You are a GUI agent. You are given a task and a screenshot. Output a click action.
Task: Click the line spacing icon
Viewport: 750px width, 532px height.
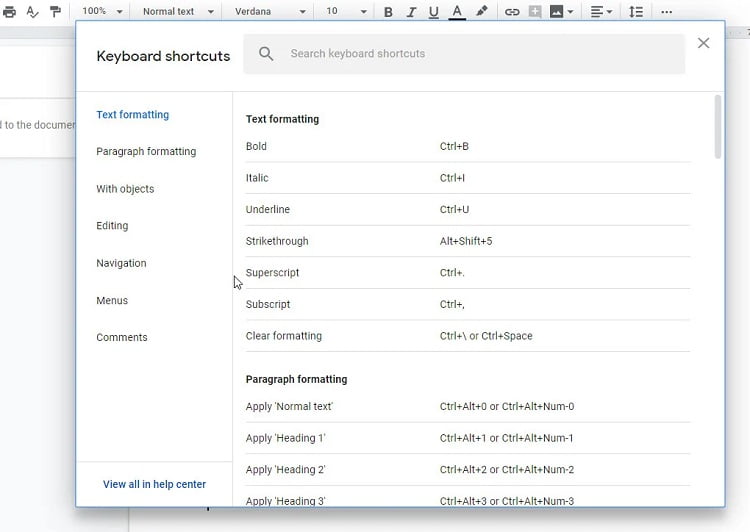tap(636, 12)
